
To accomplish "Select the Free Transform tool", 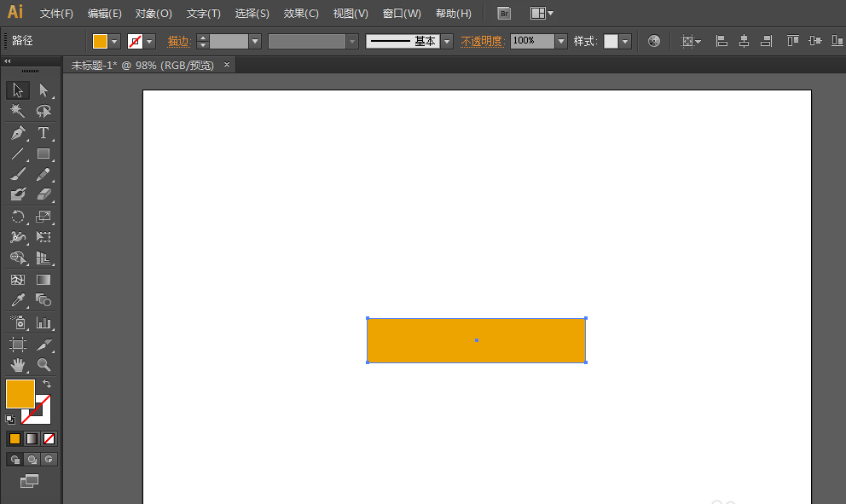I will coord(43,237).
